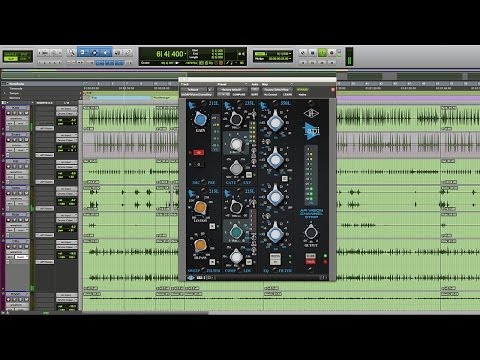
Task: Open the plugin Track selector dropdown
Action: tap(193, 90)
